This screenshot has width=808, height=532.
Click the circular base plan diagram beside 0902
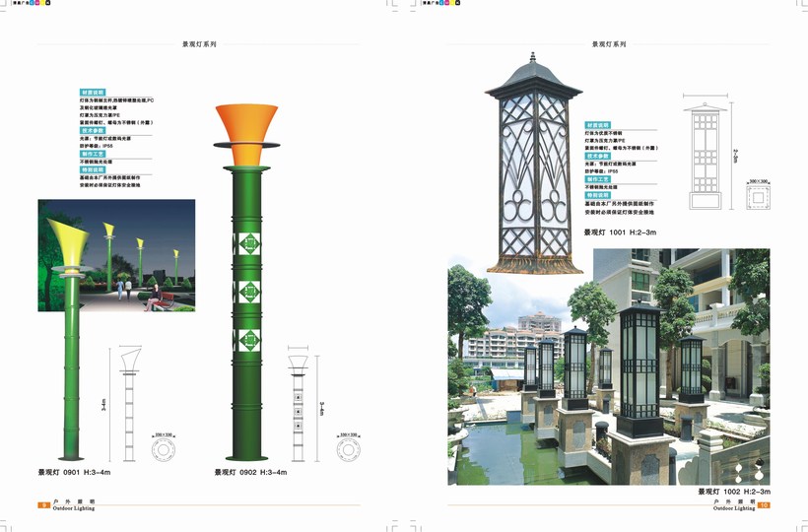(347, 449)
